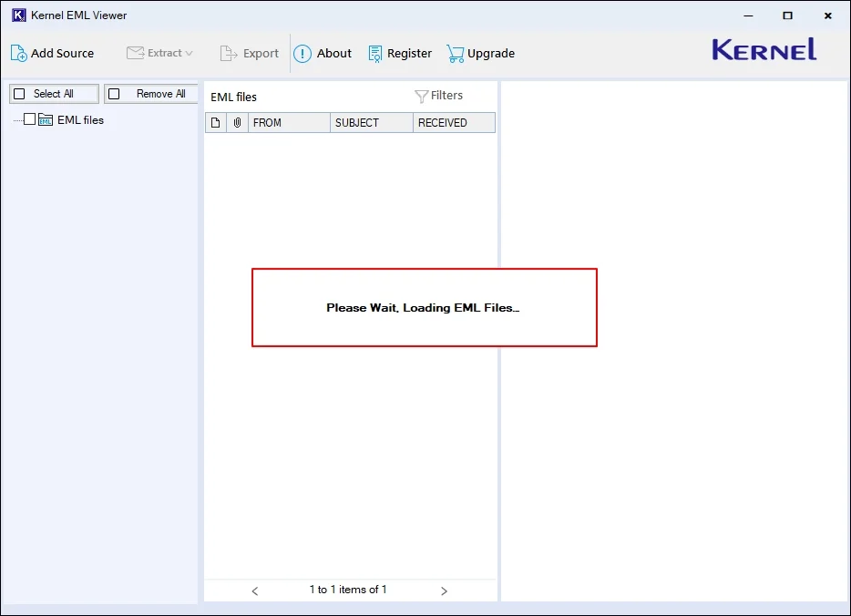Sort by the RECEIVED column header

[453, 123]
